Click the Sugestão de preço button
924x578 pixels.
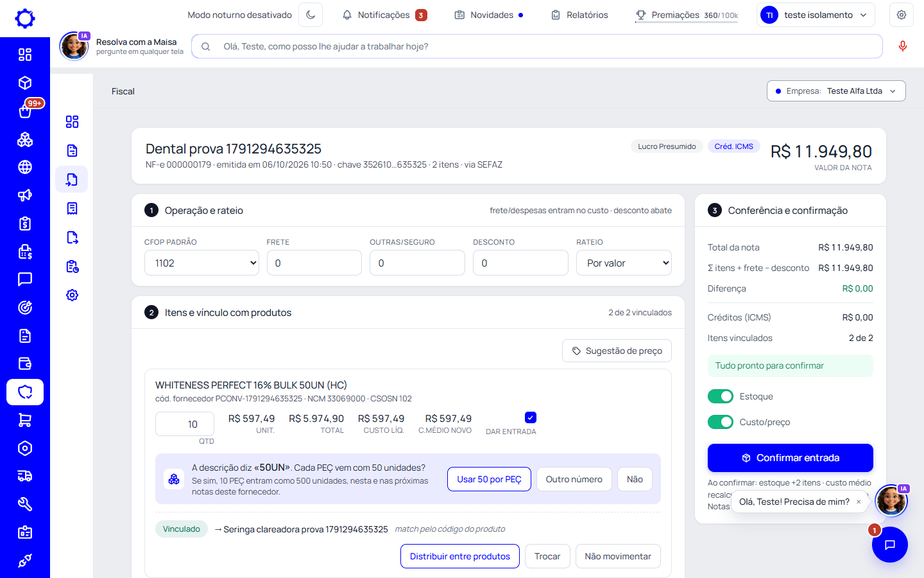pyautogui.click(x=617, y=351)
